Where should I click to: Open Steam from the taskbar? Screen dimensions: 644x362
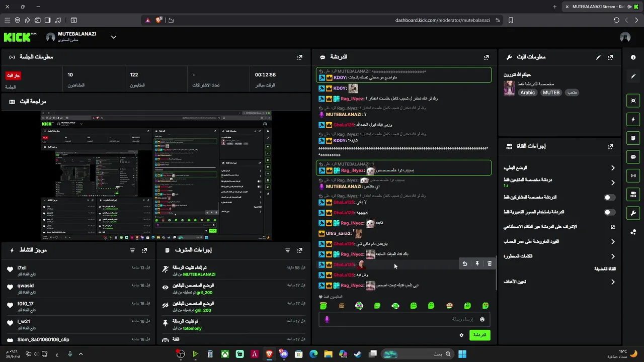358,354
